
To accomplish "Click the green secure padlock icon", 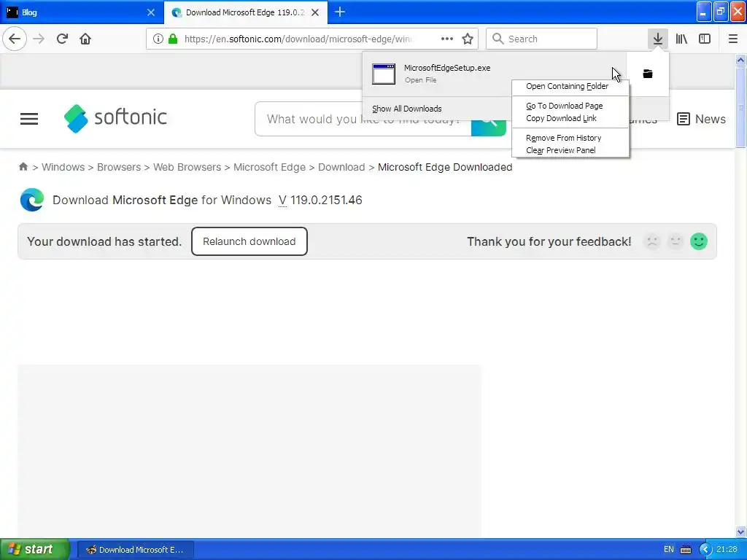I will click(173, 39).
